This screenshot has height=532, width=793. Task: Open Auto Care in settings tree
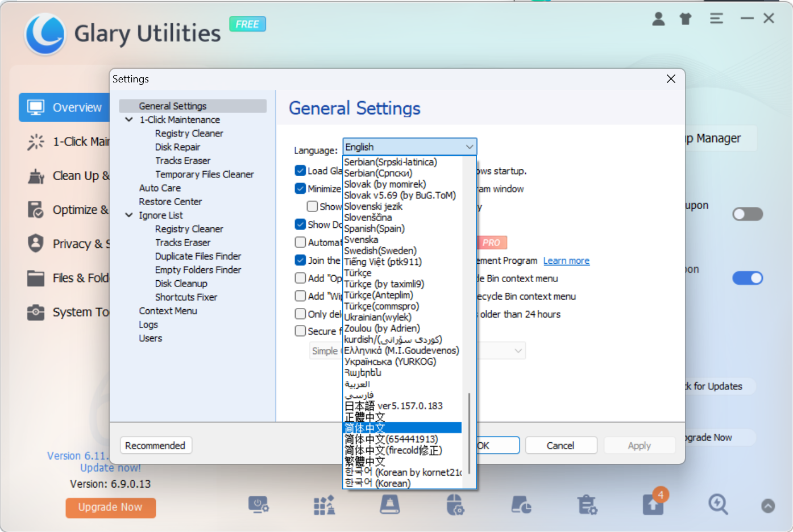(160, 188)
